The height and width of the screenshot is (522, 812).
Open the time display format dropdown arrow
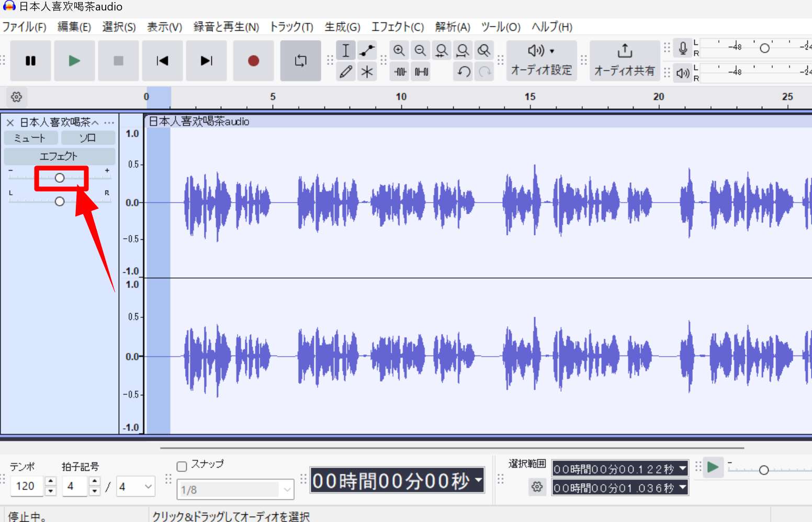point(479,480)
